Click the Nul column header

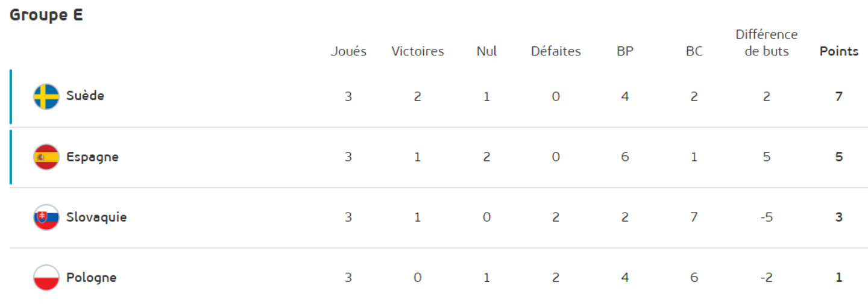486,51
